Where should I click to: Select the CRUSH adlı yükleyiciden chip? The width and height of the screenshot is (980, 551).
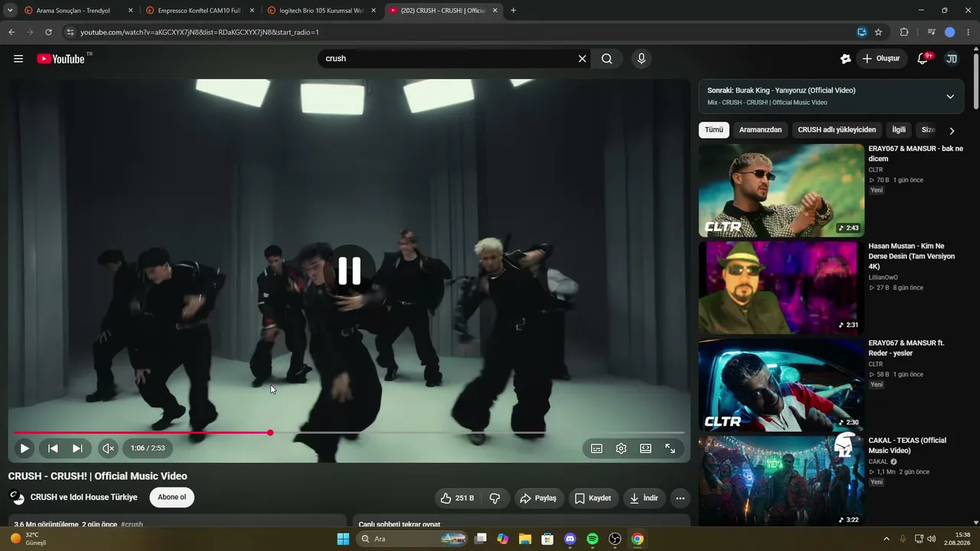tap(837, 130)
